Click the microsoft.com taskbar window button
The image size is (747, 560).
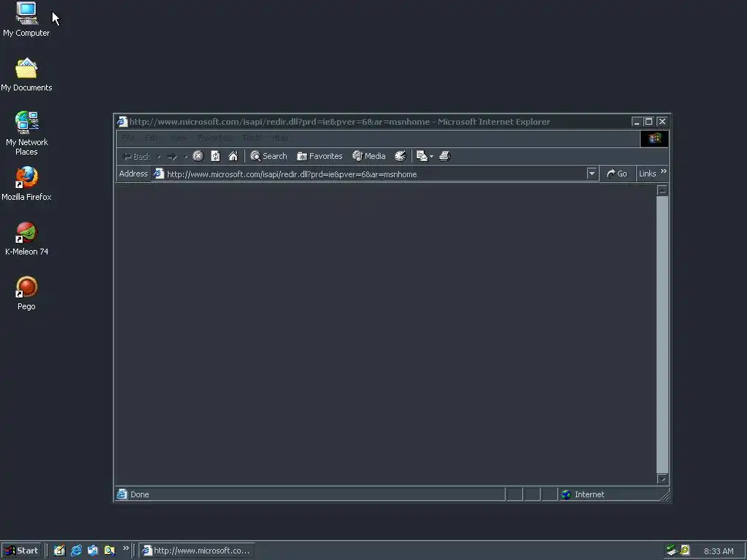coord(197,551)
